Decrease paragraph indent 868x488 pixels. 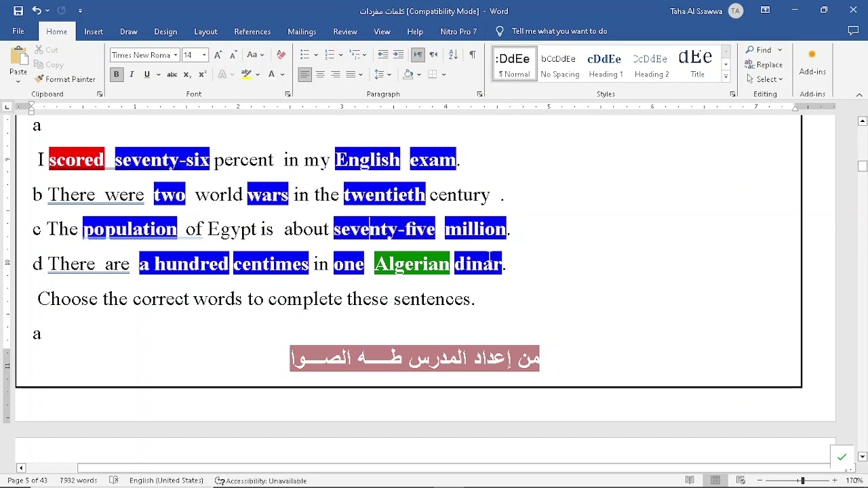[383, 55]
